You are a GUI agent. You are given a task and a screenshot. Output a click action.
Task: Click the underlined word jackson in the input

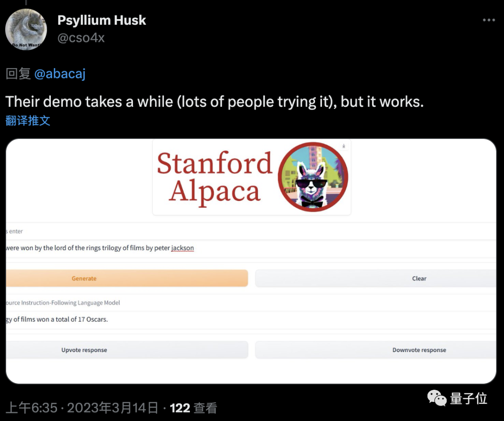pyautogui.click(x=182, y=248)
